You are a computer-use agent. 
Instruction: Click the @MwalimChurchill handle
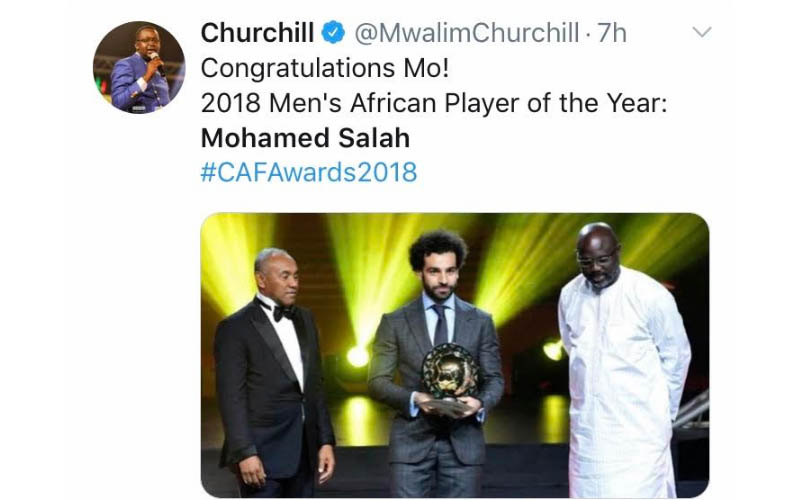pos(466,33)
